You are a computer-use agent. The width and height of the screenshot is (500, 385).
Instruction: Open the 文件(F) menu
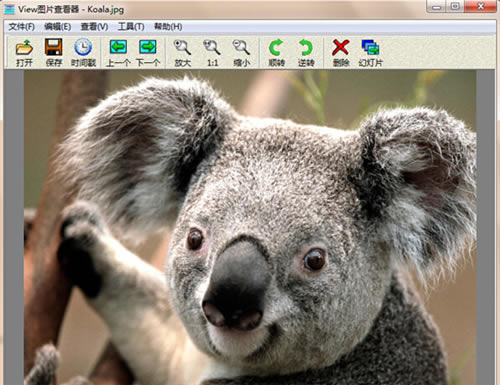point(22,27)
